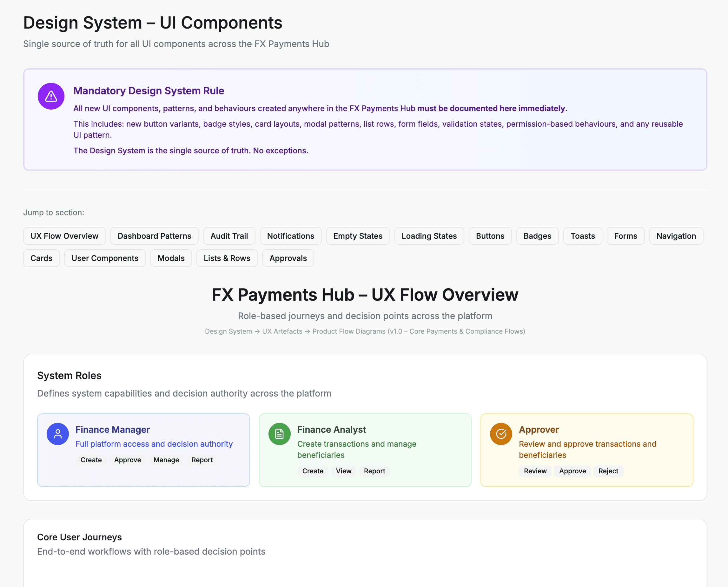Jump to Buttons section
Screen dimensions: 728x587
[x=490, y=236]
